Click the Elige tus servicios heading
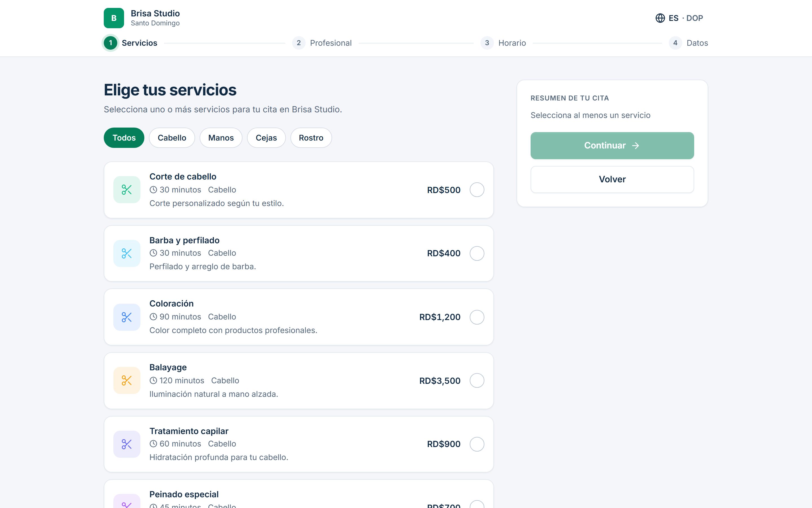Screen dimensions: 812x508 (x=170, y=90)
